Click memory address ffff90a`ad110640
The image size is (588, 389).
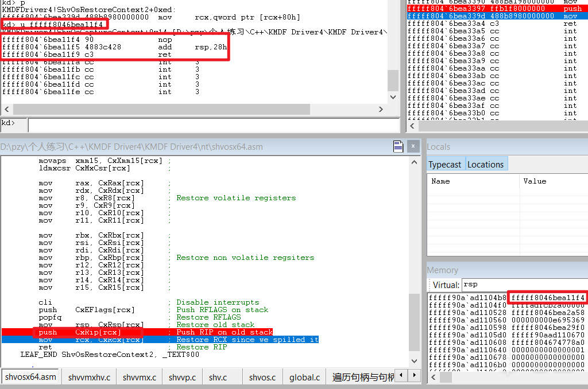click(467, 350)
